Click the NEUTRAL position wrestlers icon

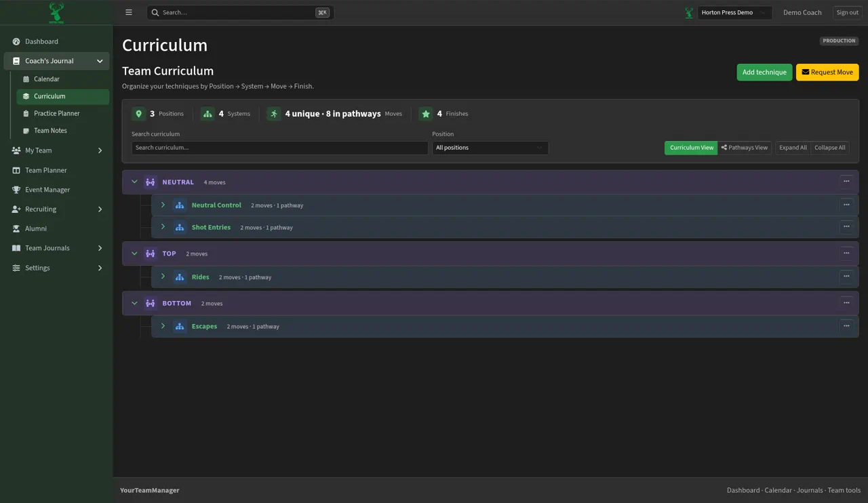coord(151,182)
